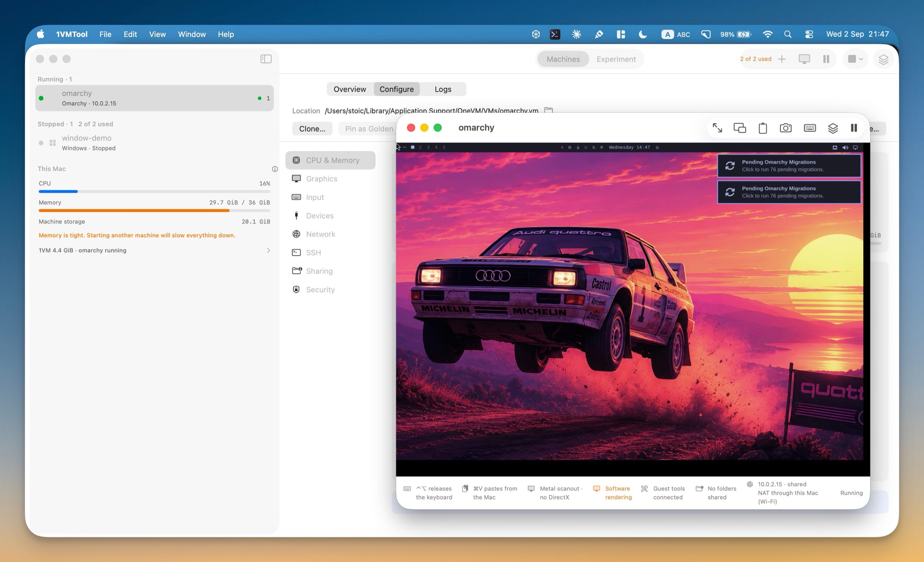Click the terminal prompt icon in menu bar

(x=554, y=34)
